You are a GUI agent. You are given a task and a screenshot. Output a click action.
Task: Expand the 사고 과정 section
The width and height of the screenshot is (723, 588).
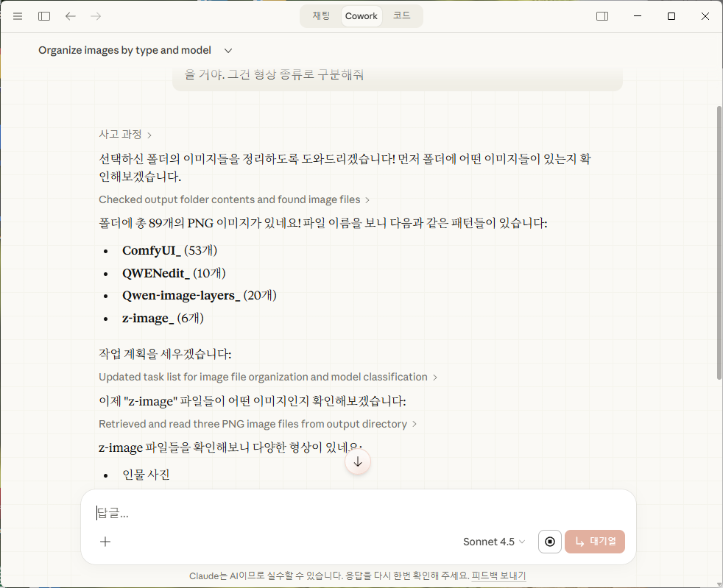125,135
